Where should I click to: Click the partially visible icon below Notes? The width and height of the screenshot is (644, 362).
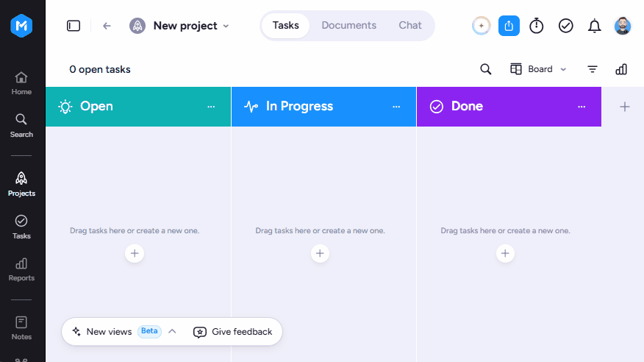21,359
